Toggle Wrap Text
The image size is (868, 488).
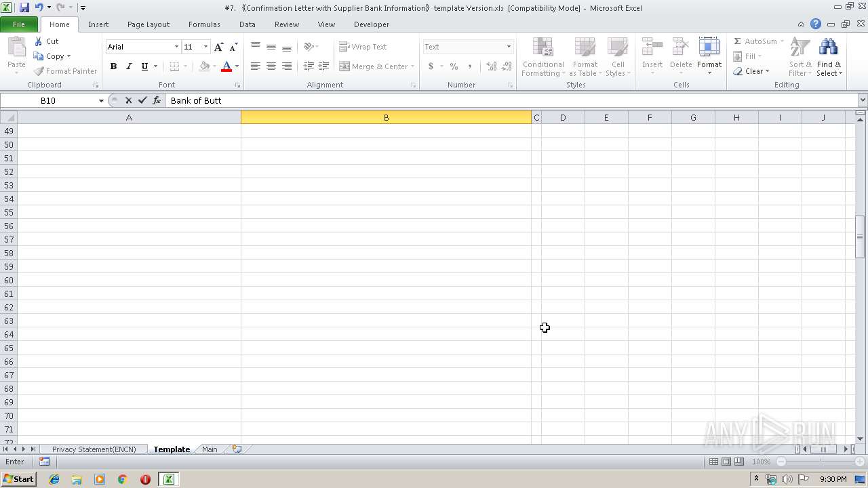click(x=363, y=47)
